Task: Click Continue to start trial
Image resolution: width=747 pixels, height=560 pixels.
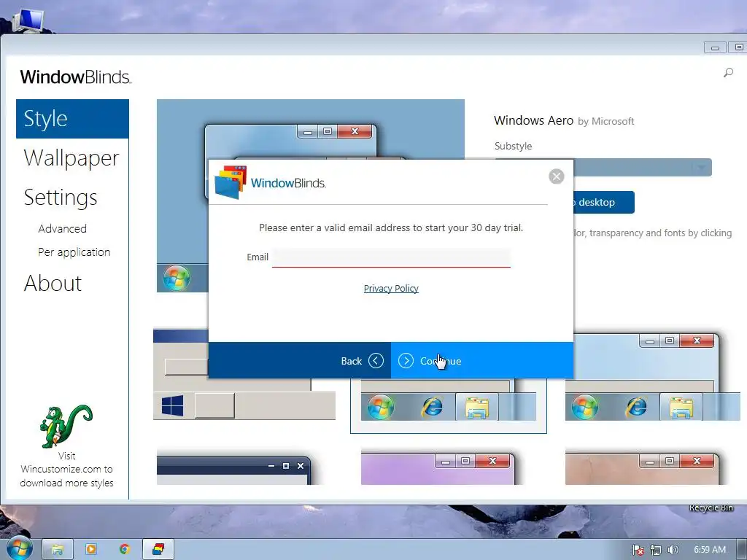Action: click(482, 360)
